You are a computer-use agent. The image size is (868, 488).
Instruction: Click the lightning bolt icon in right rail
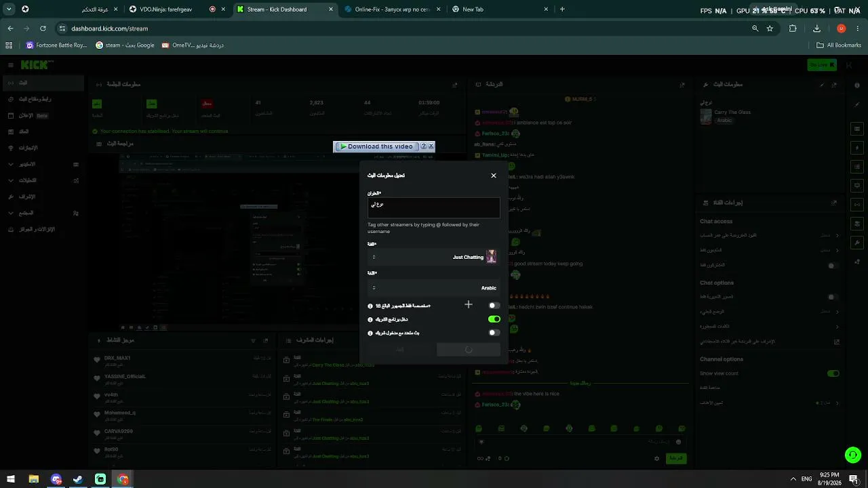(857, 148)
